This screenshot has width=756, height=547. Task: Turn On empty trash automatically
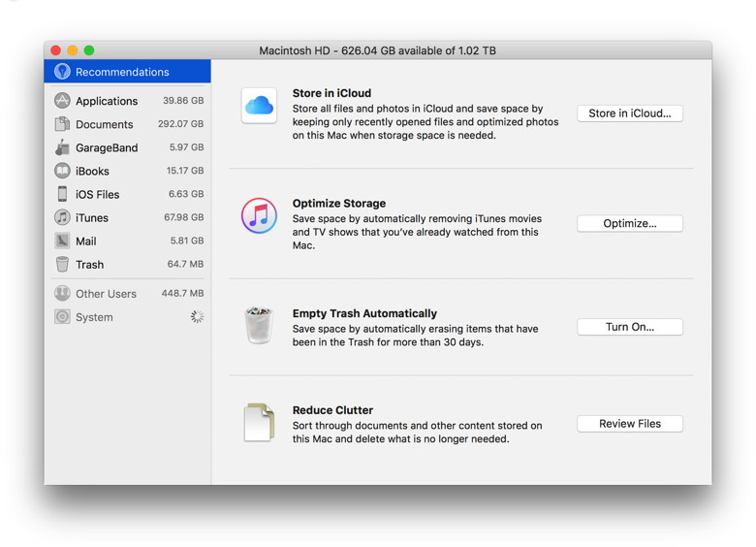[x=629, y=327]
